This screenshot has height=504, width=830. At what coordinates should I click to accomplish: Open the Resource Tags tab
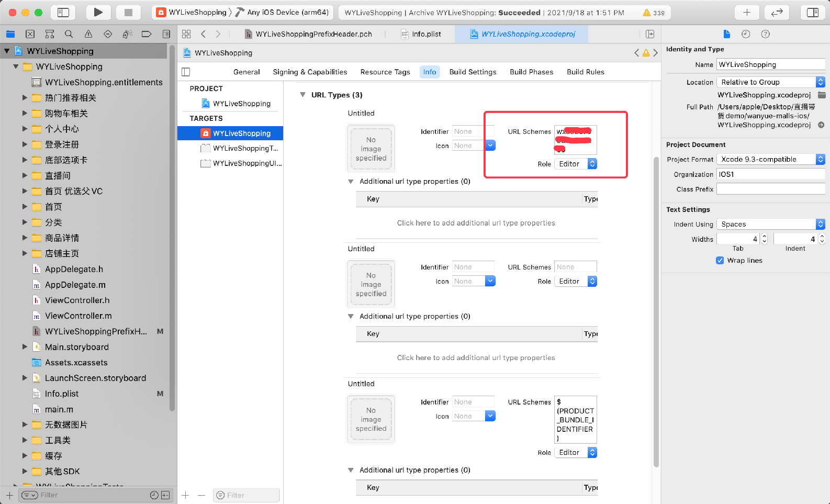click(385, 72)
